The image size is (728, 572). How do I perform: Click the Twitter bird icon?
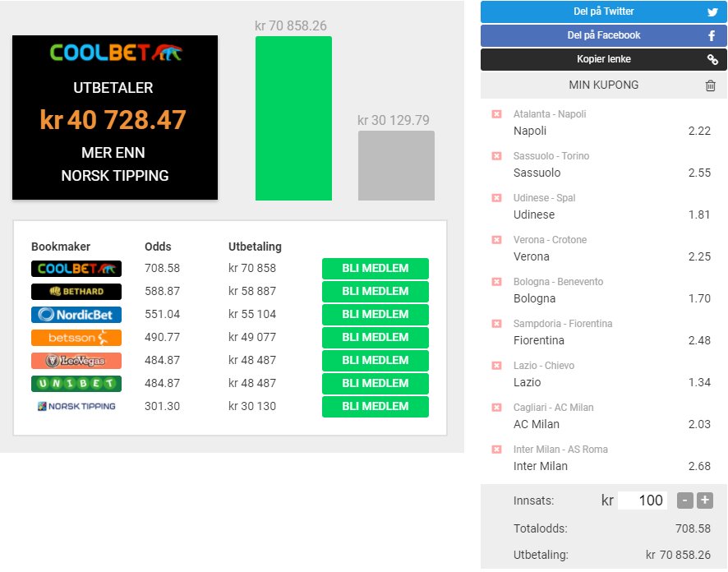click(x=712, y=12)
